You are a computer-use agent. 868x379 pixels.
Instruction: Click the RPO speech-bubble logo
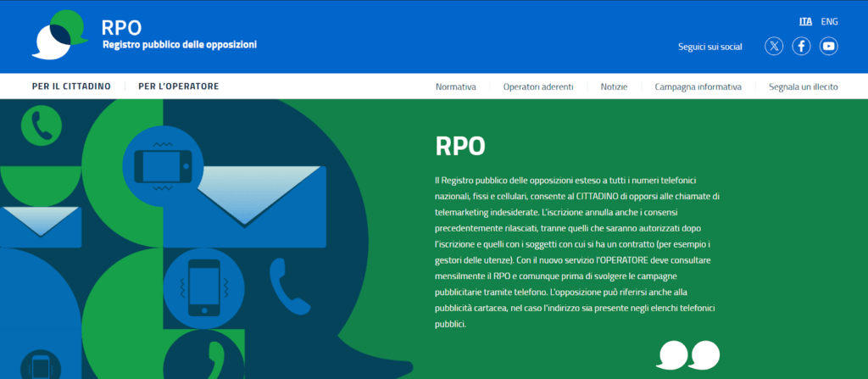(60, 35)
